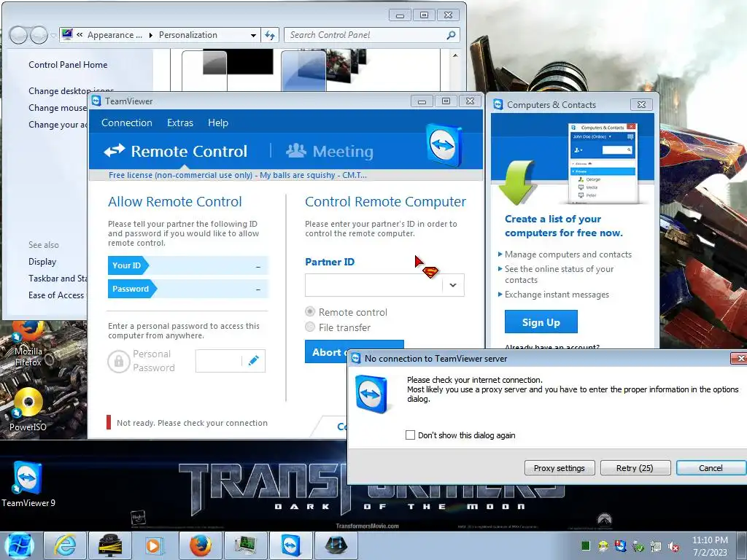Click the free license notice text
The width and height of the screenshot is (747, 560).
pos(238,175)
